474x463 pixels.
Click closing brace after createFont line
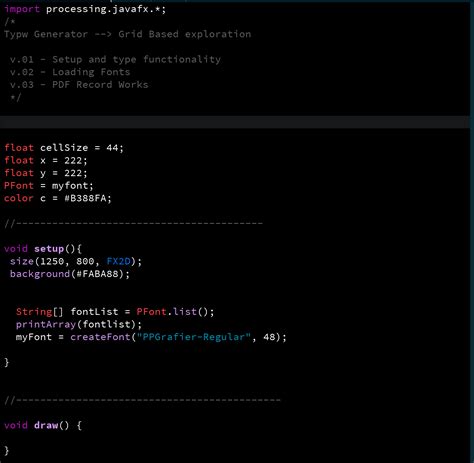click(x=7, y=362)
